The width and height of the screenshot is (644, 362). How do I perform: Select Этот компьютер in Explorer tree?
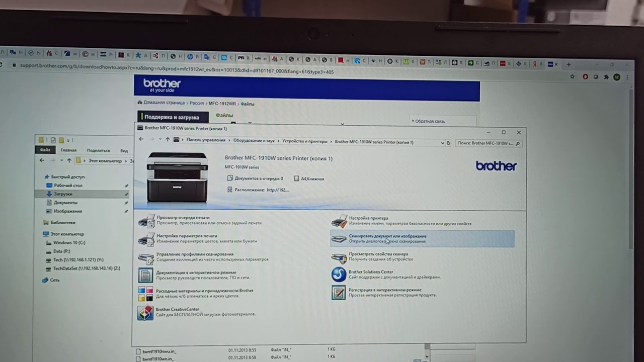(67, 234)
